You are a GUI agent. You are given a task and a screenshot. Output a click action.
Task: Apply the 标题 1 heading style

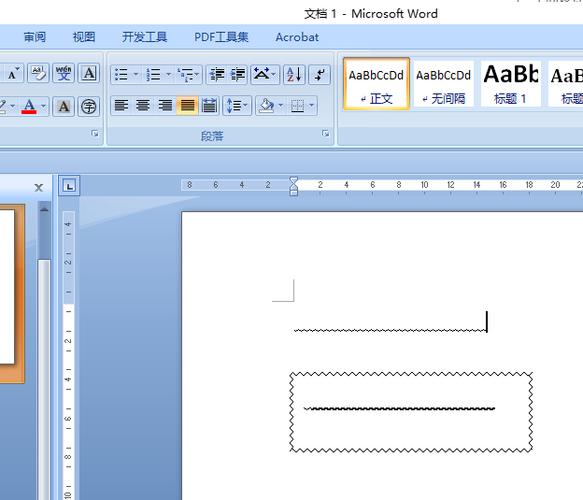pyautogui.click(x=510, y=84)
